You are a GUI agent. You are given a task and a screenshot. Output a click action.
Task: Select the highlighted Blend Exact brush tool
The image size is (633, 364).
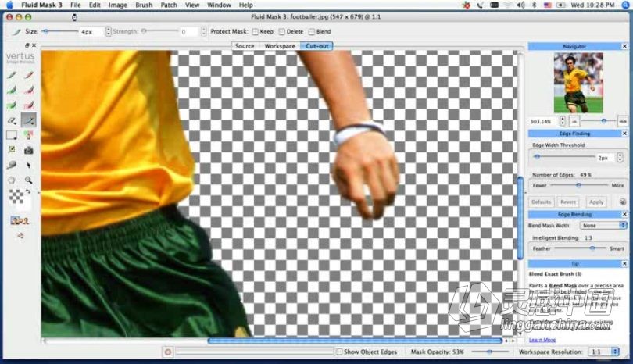29,120
